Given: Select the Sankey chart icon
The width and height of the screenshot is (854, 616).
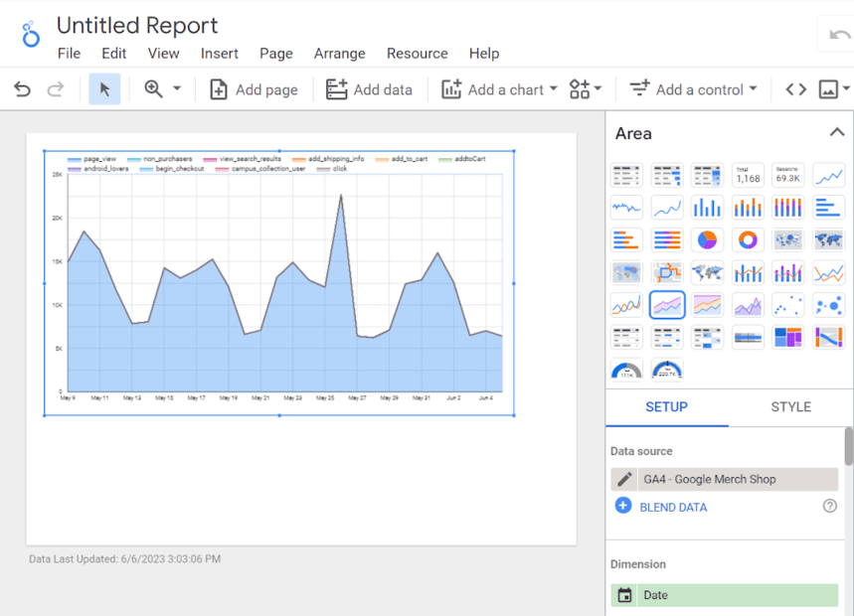Looking at the screenshot, I should 828,338.
